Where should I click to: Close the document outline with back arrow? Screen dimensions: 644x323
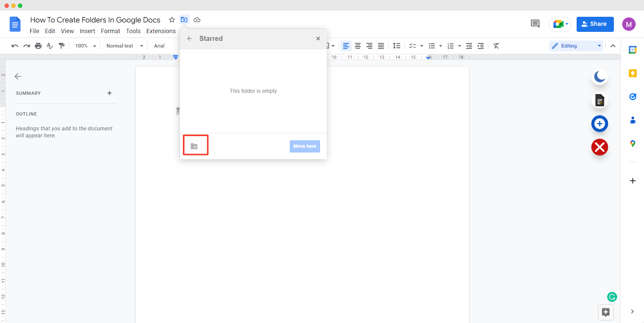pyautogui.click(x=18, y=76)
